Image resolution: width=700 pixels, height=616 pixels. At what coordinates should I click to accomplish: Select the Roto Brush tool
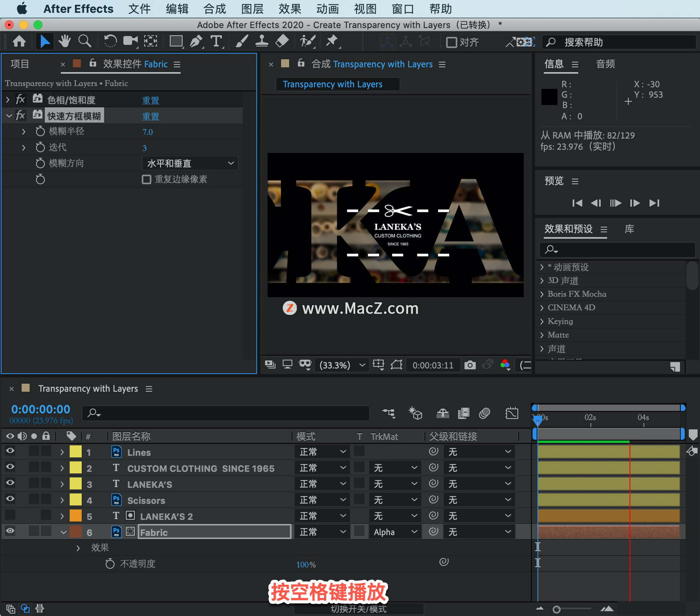click(x=308, y=41)
